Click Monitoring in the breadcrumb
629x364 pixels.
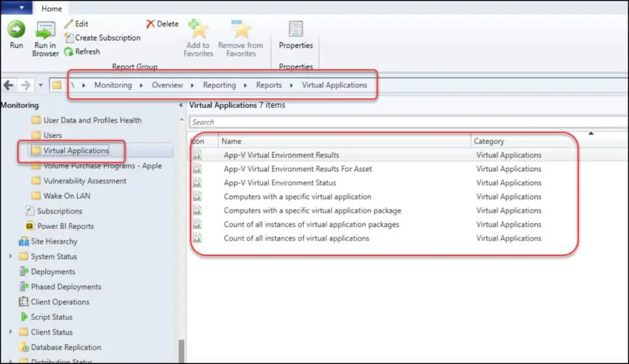click(113, 85)
